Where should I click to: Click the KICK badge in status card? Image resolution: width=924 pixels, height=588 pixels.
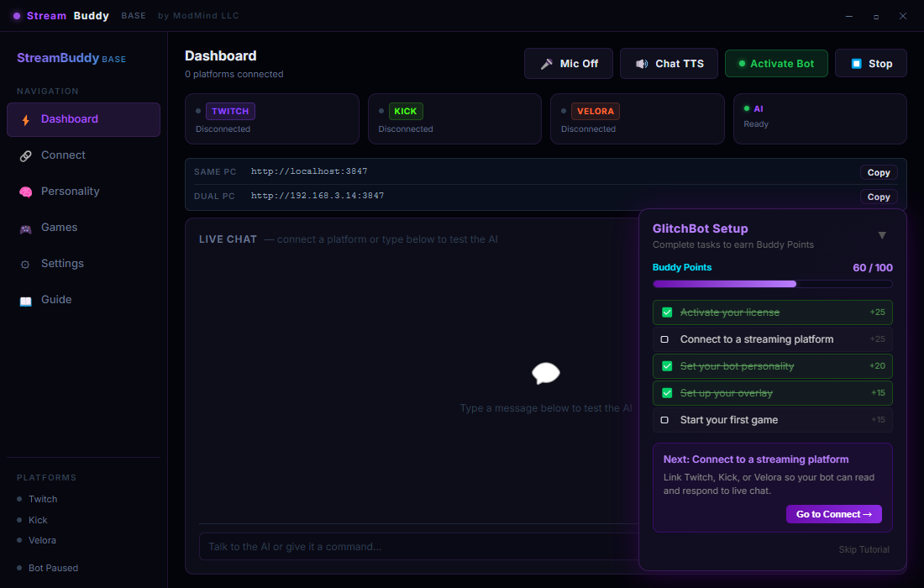pos(406,111)
